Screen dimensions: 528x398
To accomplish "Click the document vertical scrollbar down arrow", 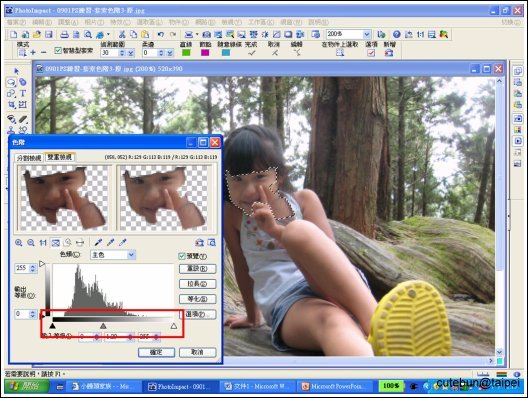I will [499, 352].
